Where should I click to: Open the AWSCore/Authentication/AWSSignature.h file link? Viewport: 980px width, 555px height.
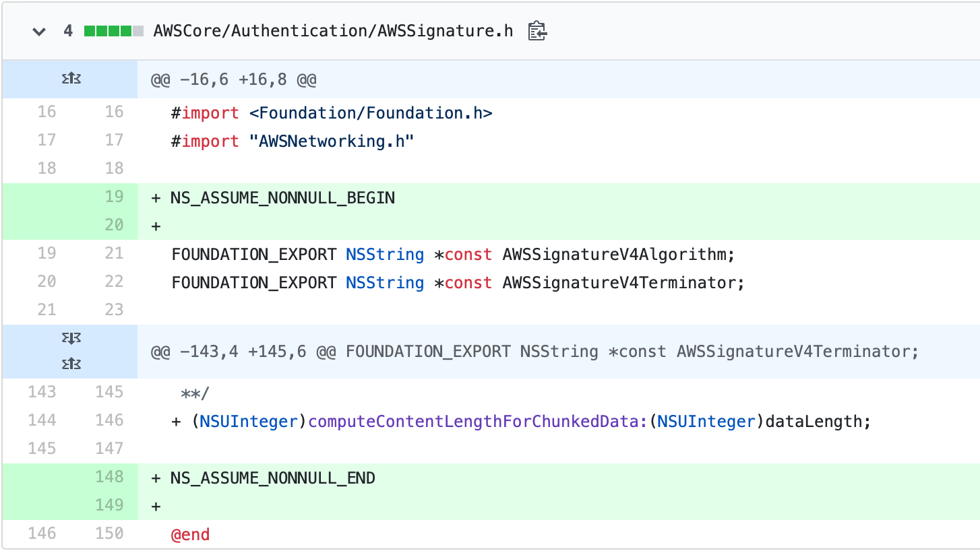pos(333,31)
